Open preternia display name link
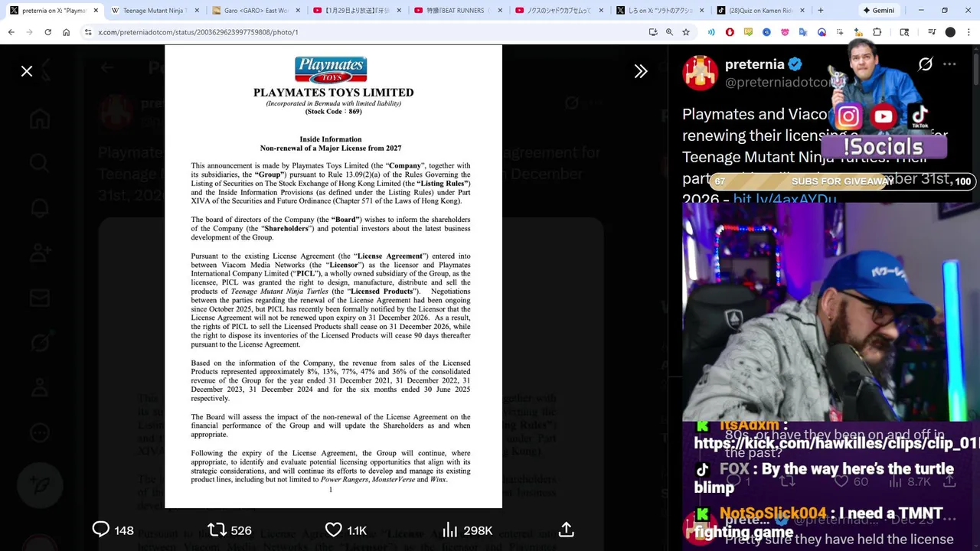Viewport: 980px width, 551px height. (x=754, y=64)
